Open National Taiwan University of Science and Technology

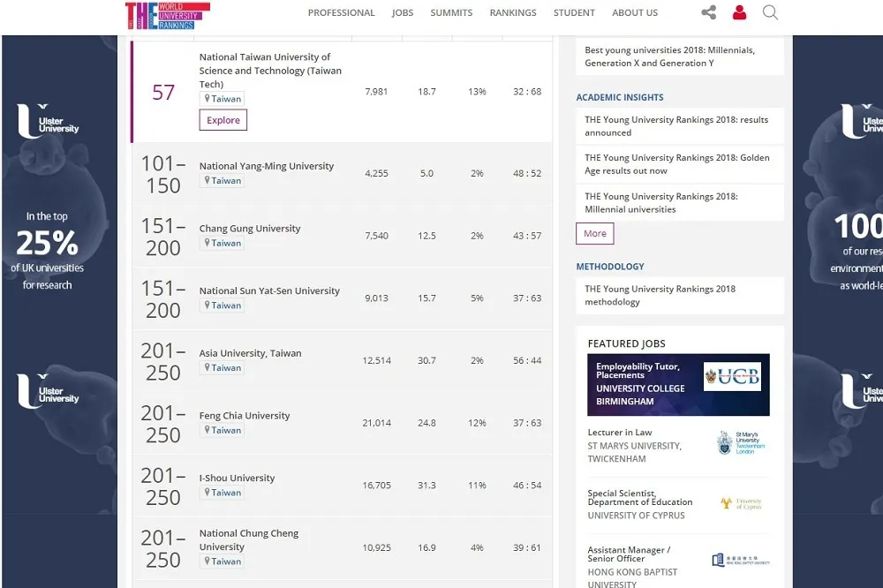tap(270, 71)
